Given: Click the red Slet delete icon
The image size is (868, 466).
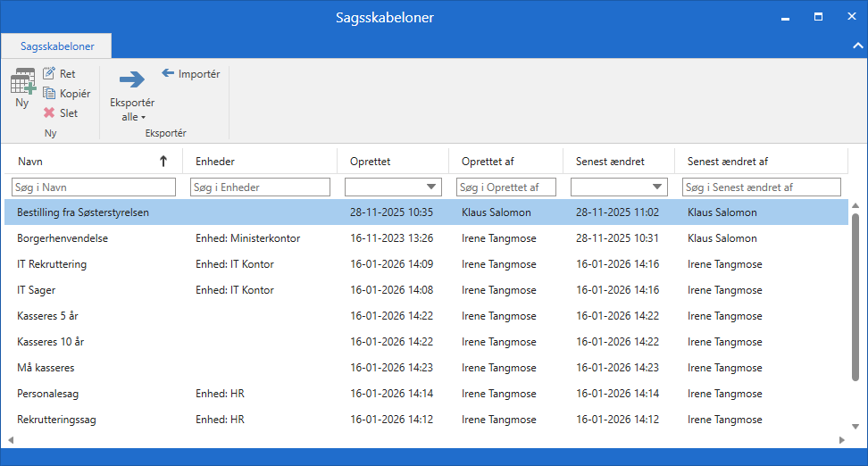Looking at the screenshot, I should point(49,113).
